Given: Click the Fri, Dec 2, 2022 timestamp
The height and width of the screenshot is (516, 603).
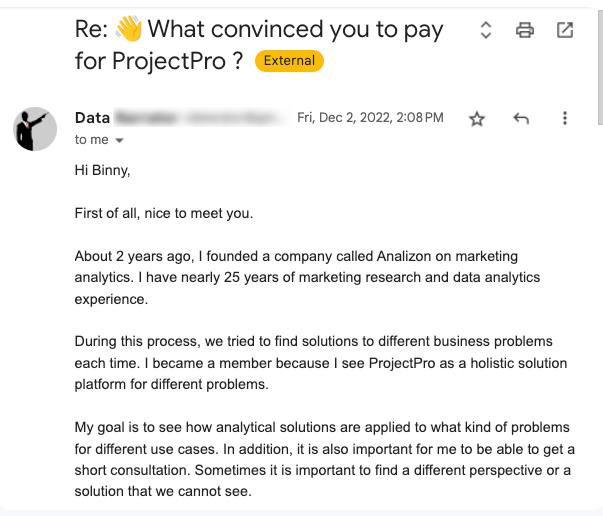Looking at the screenshot, I should point(370,118).
